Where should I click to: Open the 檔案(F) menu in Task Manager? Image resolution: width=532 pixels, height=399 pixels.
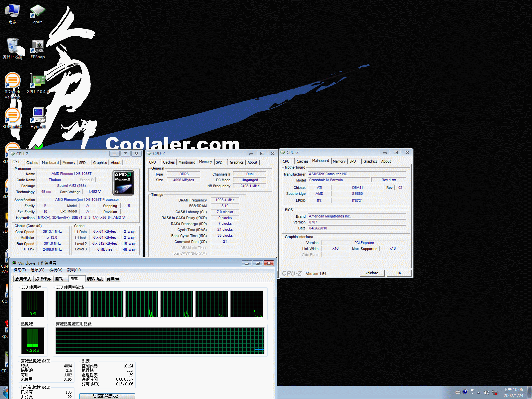pos(20,270)
